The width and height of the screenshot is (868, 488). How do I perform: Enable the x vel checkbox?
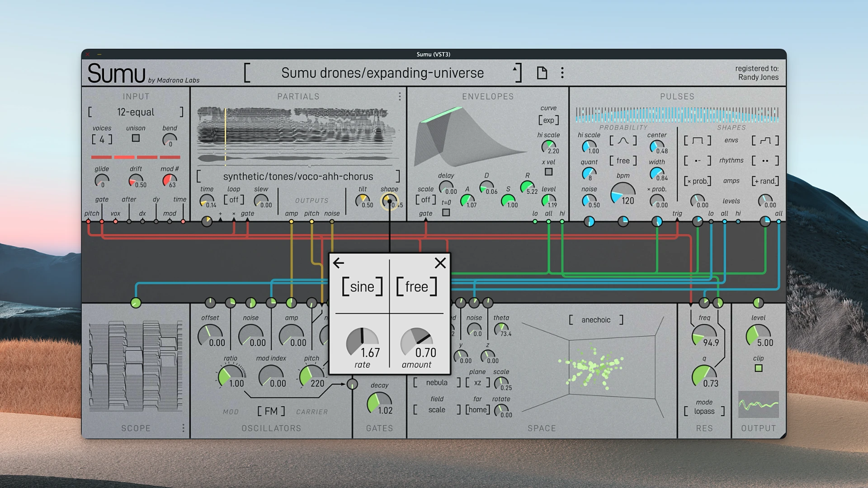coord(548,172)
